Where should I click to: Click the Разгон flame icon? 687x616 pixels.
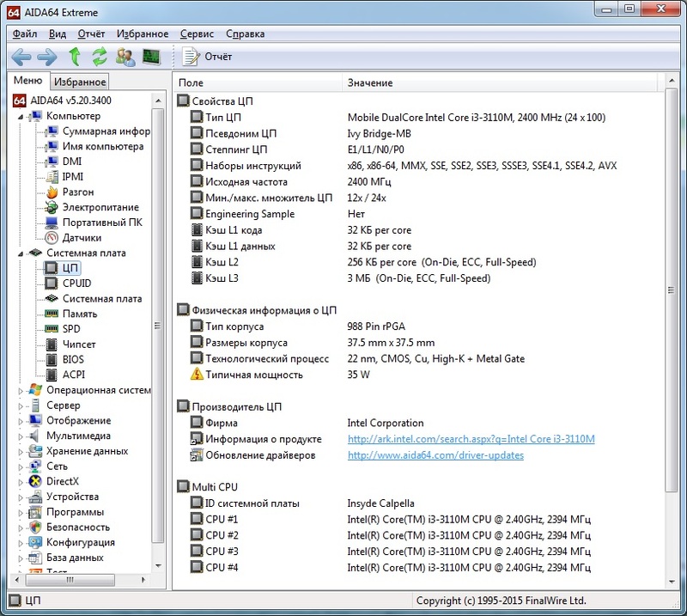(x=52, y=192)
